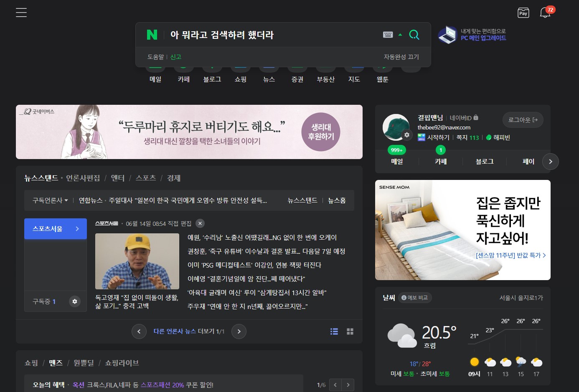Open the 메일 shortcut
Image resolution: width=579 pixels, height=392 pixels.
[155, 79]
